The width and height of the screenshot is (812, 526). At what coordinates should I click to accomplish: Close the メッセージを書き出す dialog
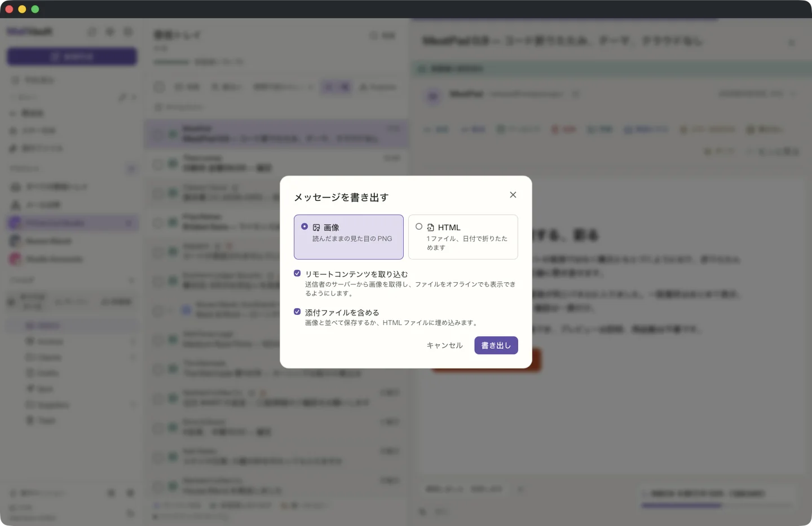pos(513,195)
